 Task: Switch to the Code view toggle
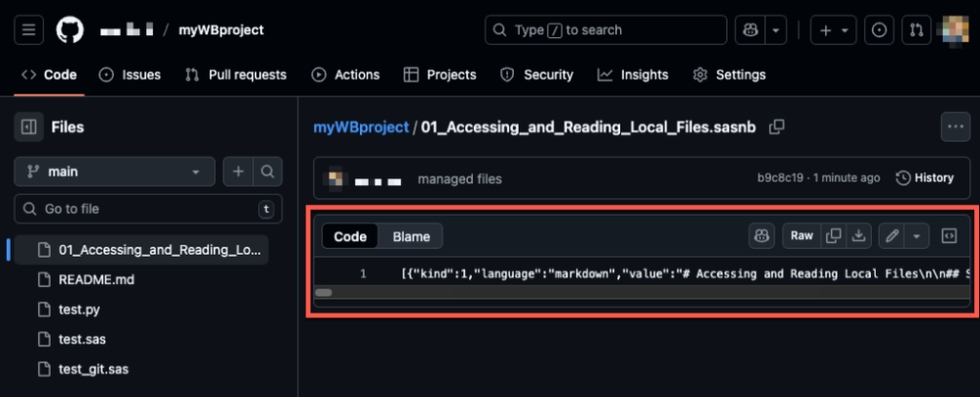[x=350, y=236]
